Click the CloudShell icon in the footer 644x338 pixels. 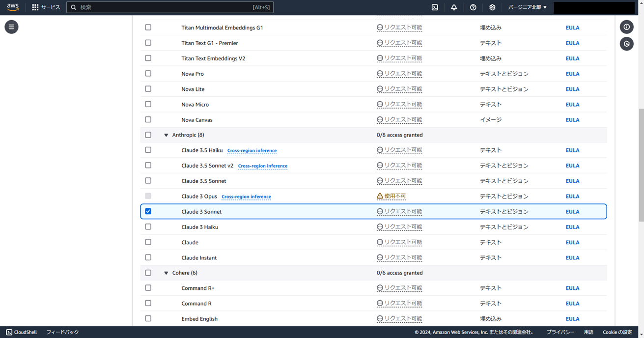pos(9,332)
